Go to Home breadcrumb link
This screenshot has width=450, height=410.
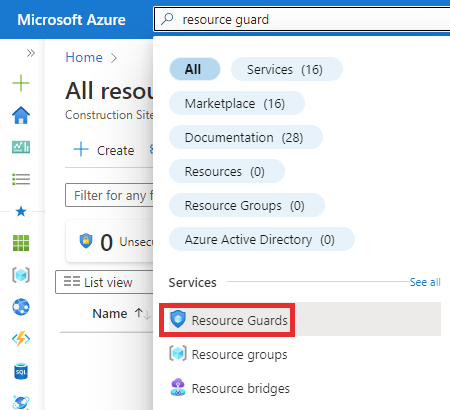pyautogui.click(x=84, y=57)
